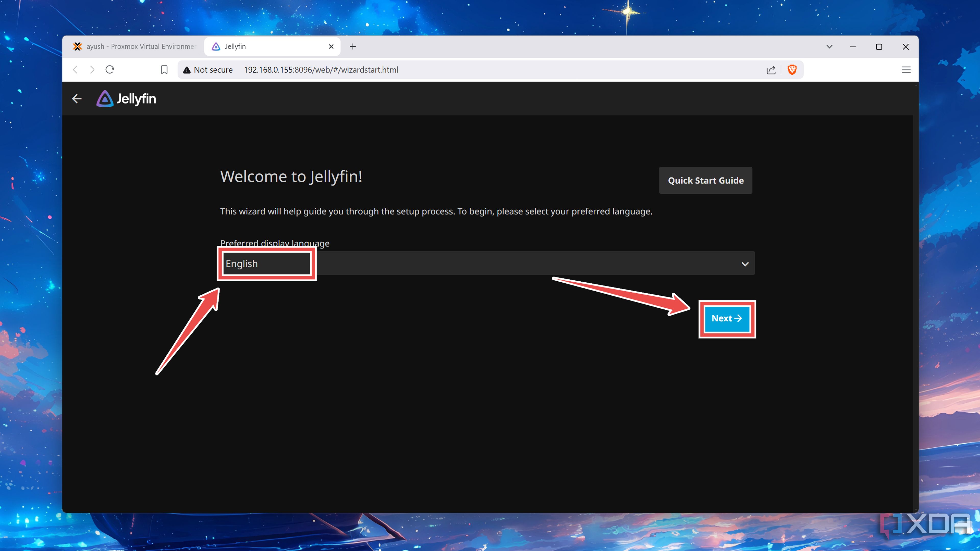Viewport: 980px width, 551px height.
Task: Click the bookmark icon in the toolbar
Action: pyautogui.click(x=164, y=70)
